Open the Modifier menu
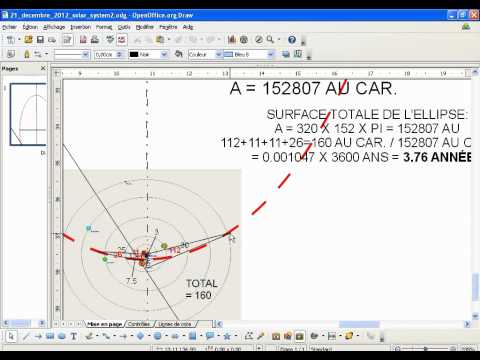Viewport: 480px width, 360px height. coord(145,27)
